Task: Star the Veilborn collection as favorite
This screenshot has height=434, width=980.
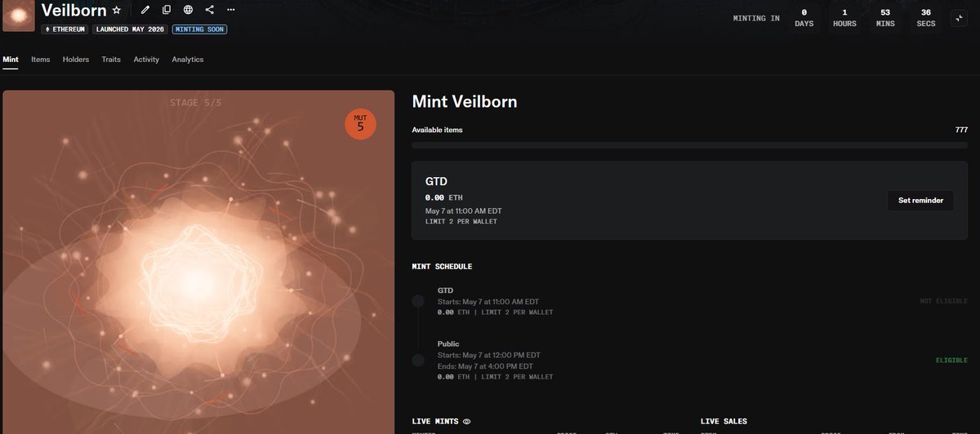Action: tap(117, 10)
